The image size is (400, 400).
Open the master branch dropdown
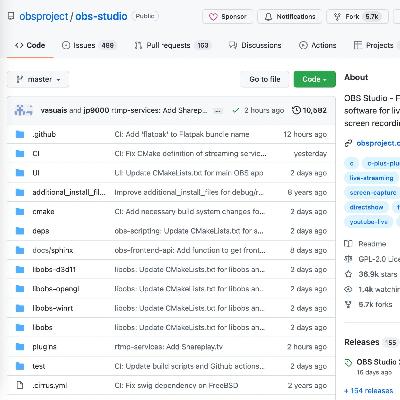tap(38, 79)
